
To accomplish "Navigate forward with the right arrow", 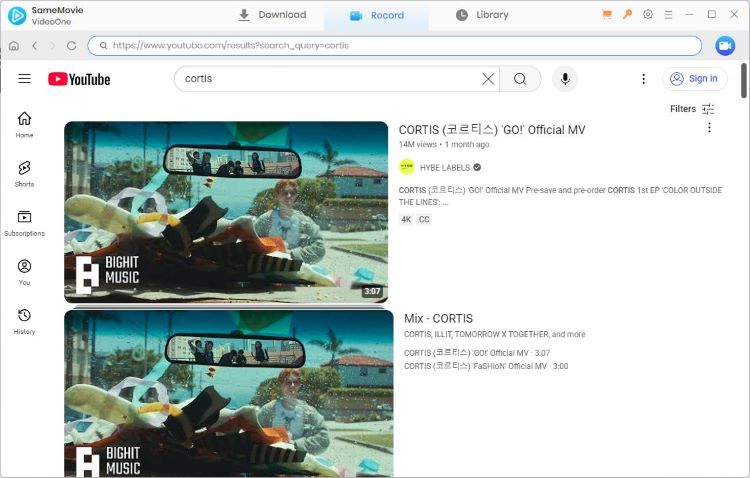I will (x=53, y=45).
